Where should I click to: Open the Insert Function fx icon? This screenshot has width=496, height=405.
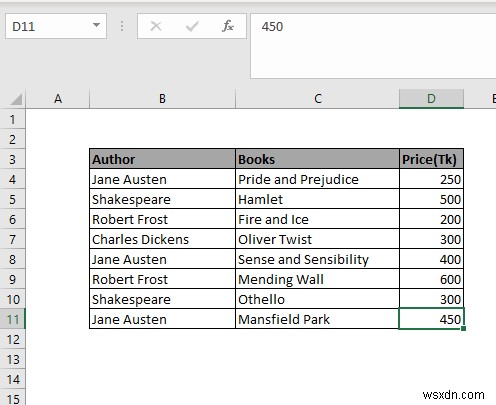pyautogui.click(x=228, y=26)
